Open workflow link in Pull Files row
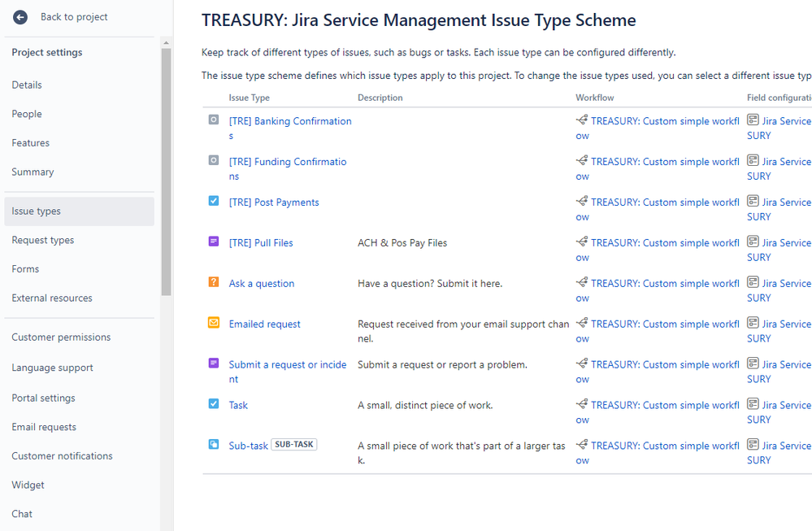The width and height of the screenshot is (812, 531). pos(658,250)
